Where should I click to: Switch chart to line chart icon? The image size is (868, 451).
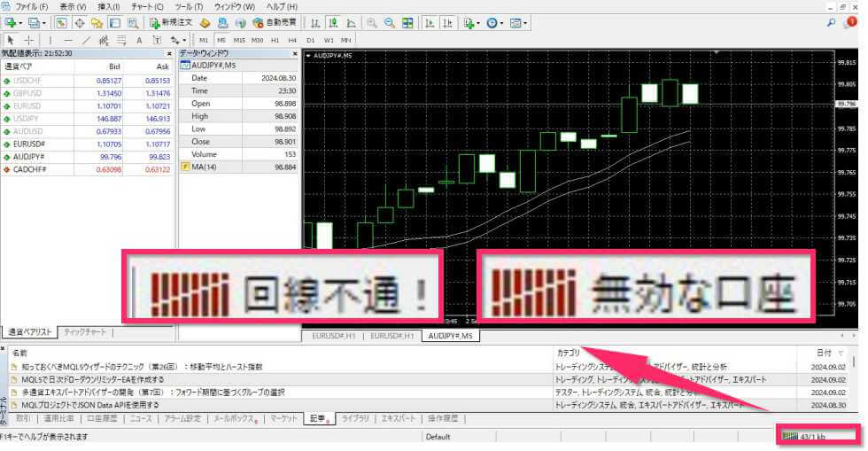click(x=351, y=23)
